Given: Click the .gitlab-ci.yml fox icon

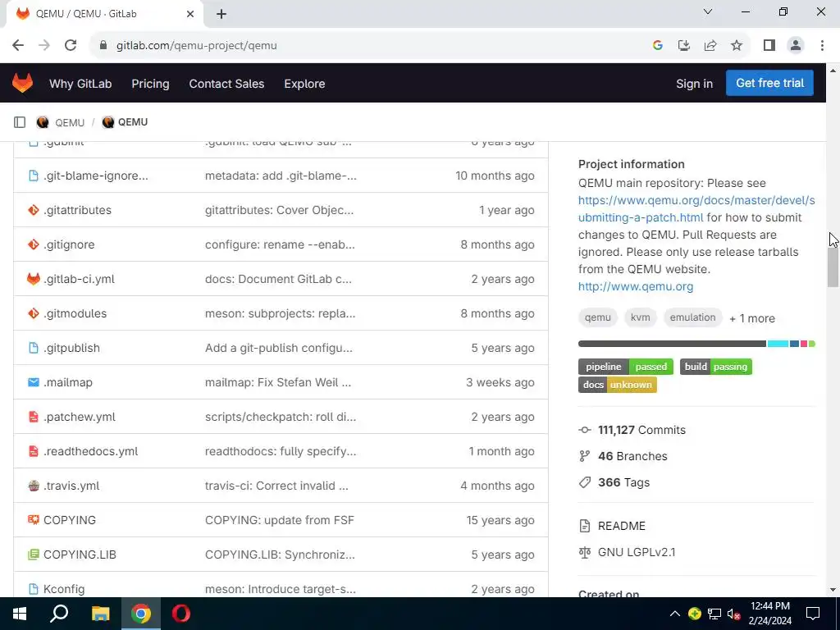Looking at the screenshot, I should click(x=33, y=279).
